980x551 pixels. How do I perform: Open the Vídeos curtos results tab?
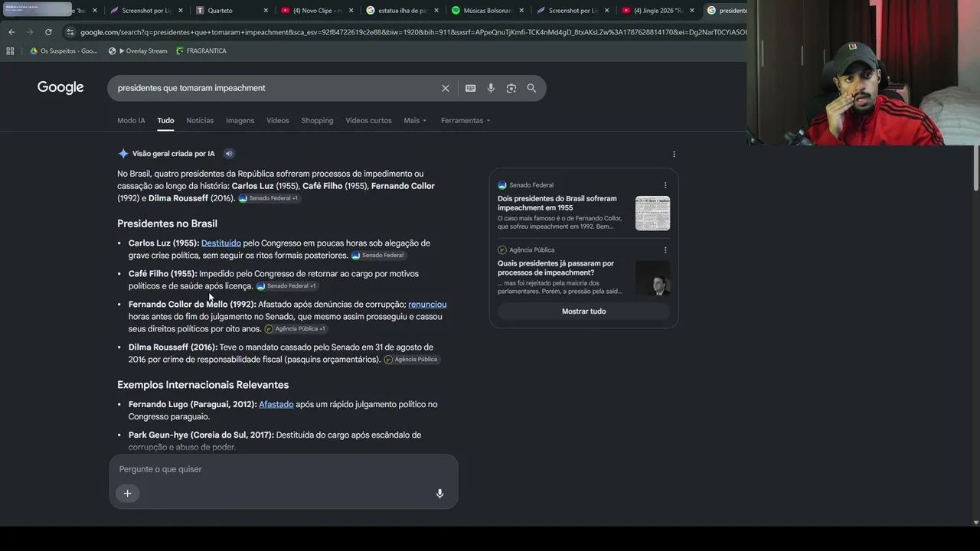coord(368,121)
